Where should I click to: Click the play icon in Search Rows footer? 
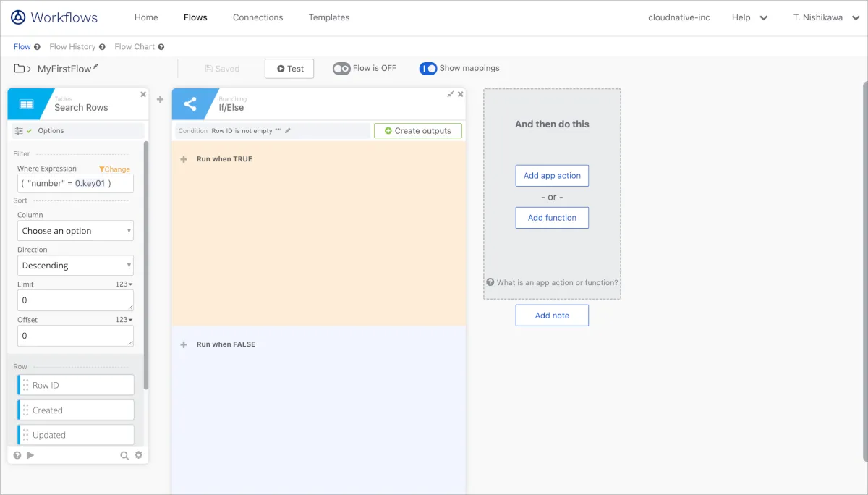(30, 455)
